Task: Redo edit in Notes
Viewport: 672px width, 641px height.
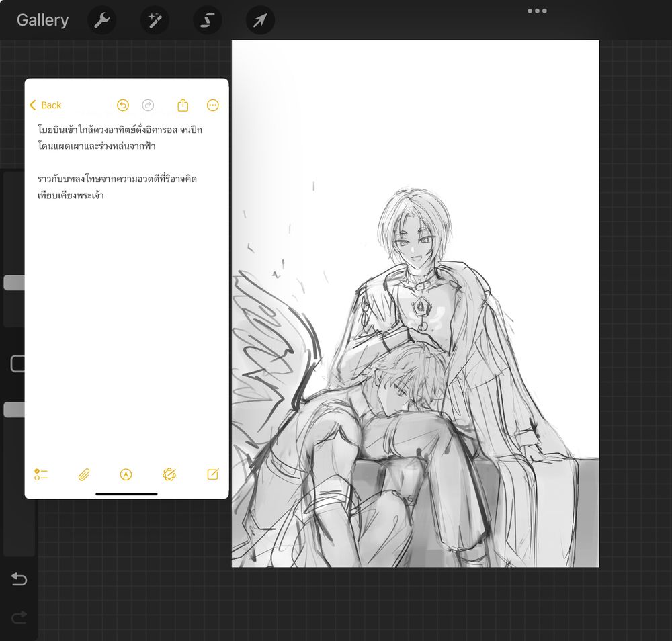Action: pyautogui.click(x=148, y=105)
